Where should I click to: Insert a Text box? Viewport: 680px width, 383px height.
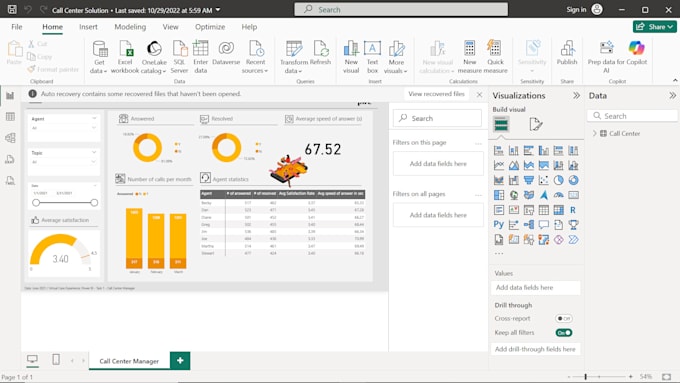pos(373,57)
